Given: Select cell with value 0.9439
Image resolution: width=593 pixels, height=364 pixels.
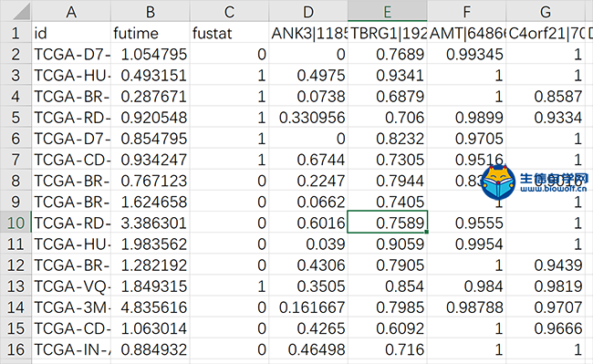Looking at the screenshot, I should click(x=546, y=265).
